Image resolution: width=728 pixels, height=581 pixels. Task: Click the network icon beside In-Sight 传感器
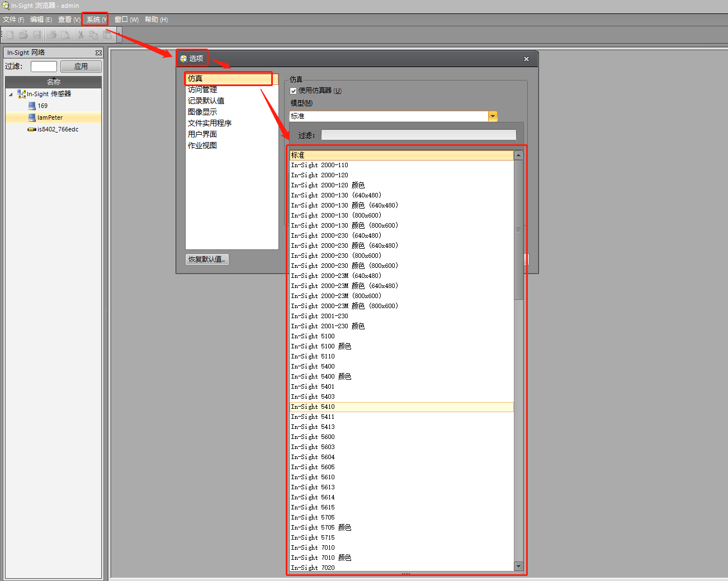21,94
